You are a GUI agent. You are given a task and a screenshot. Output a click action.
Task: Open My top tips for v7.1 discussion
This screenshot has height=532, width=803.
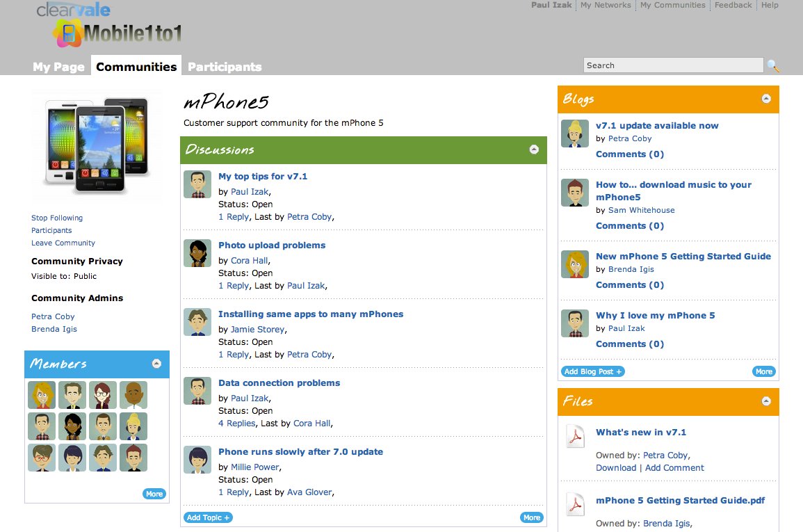263,177
